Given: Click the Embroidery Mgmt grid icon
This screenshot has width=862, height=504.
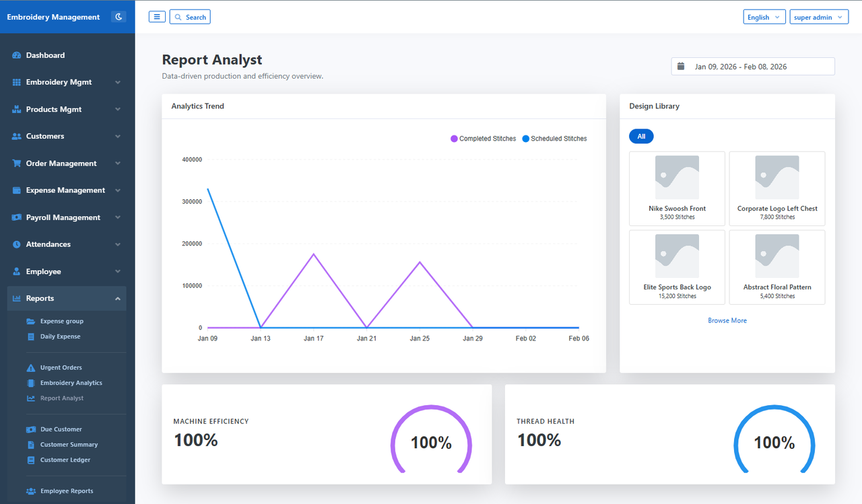Looking at the screenshot, I should point(17,82).
